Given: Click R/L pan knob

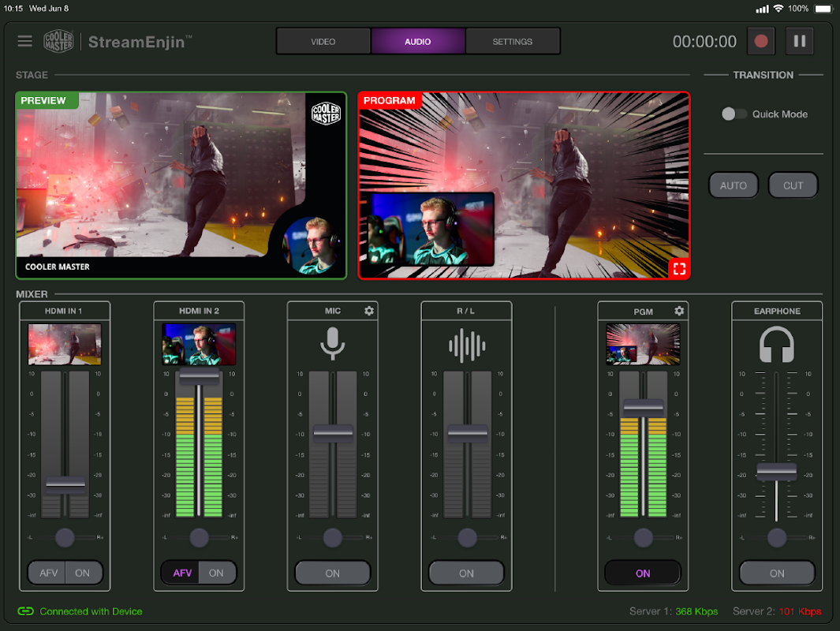Looking at the screenshot, I should 467,537.
